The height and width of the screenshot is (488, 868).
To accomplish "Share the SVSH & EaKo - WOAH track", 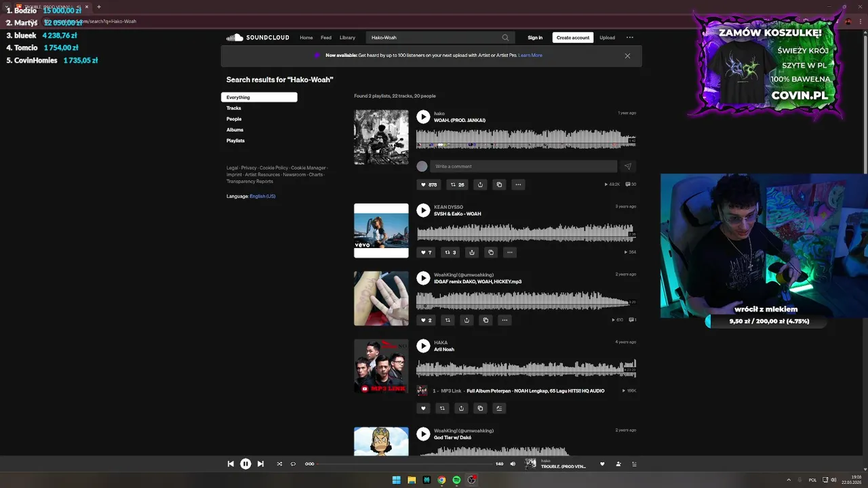I will [472, 252].
